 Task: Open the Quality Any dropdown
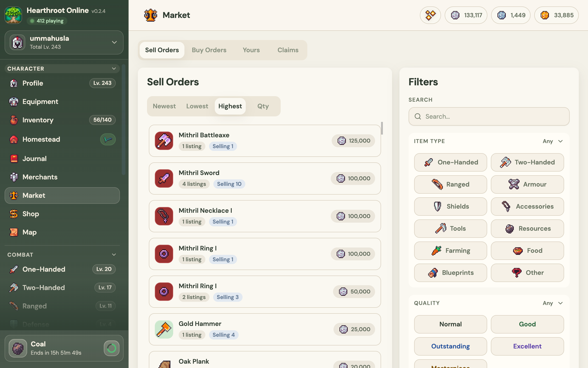click(553, 303)
